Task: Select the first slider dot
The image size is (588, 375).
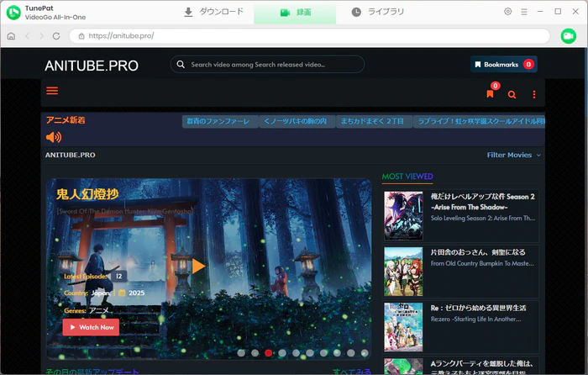Action: pos(241,353)
